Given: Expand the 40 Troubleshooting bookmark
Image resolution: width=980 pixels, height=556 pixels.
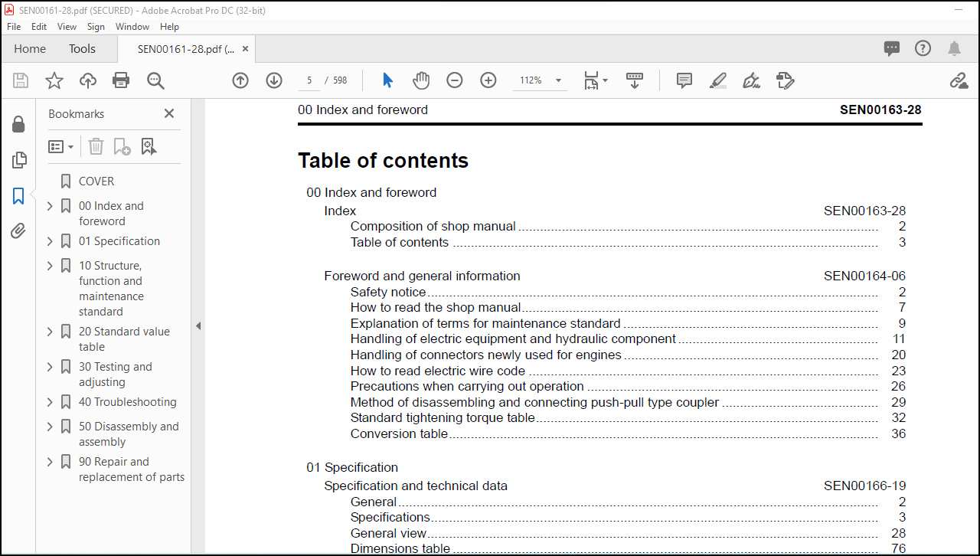Looking at the screenshot, I should pyautogui.click(x=50, y=402).
